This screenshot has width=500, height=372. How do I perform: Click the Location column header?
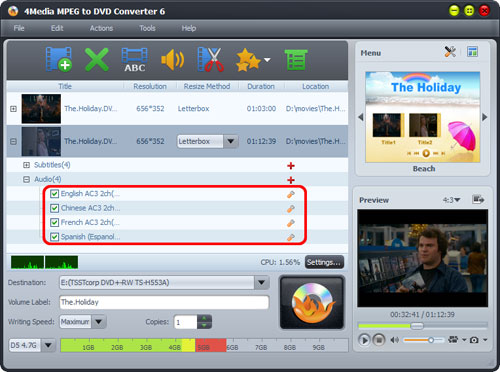click(316, 86)
